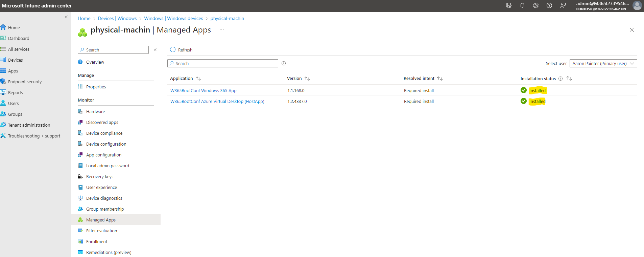Open the Hardware menu item
The height and width of the screenshot is (257, 644).
coord(95,111)
